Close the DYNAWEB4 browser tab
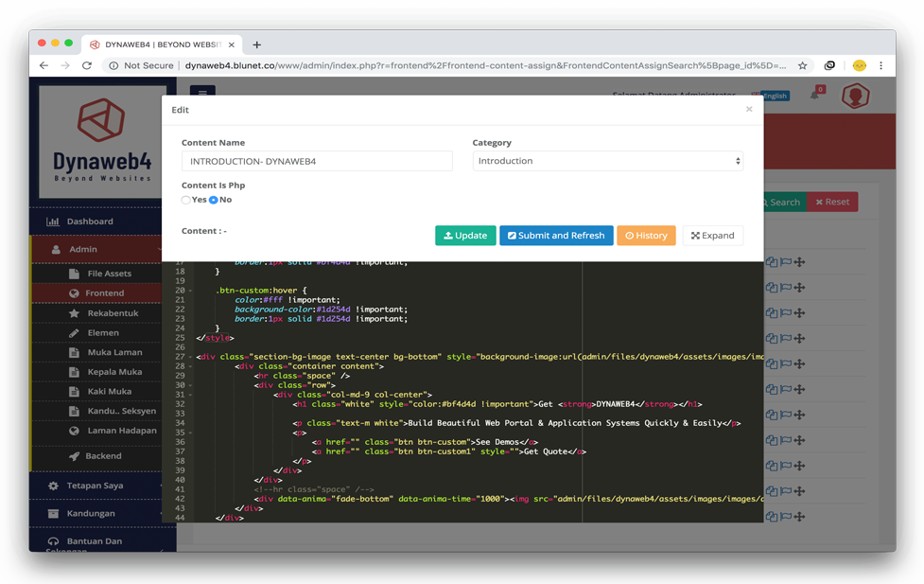 click(x=232, y=44)
